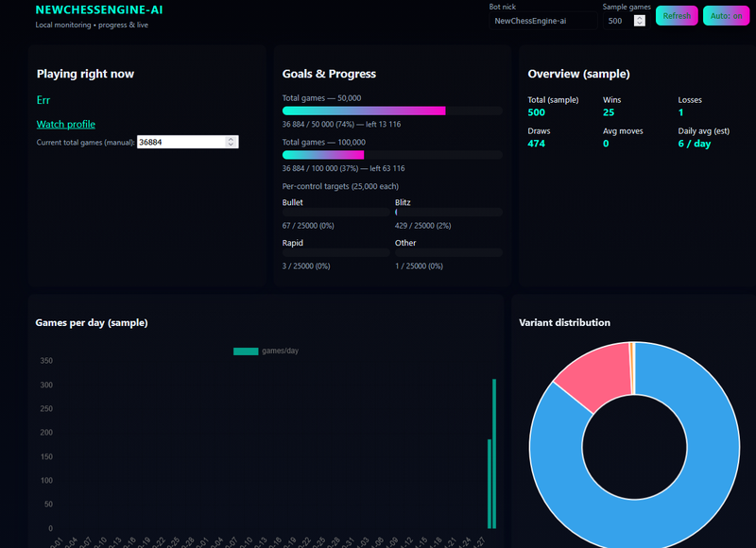Increment Current total games using up arrow

click(232, 139)
